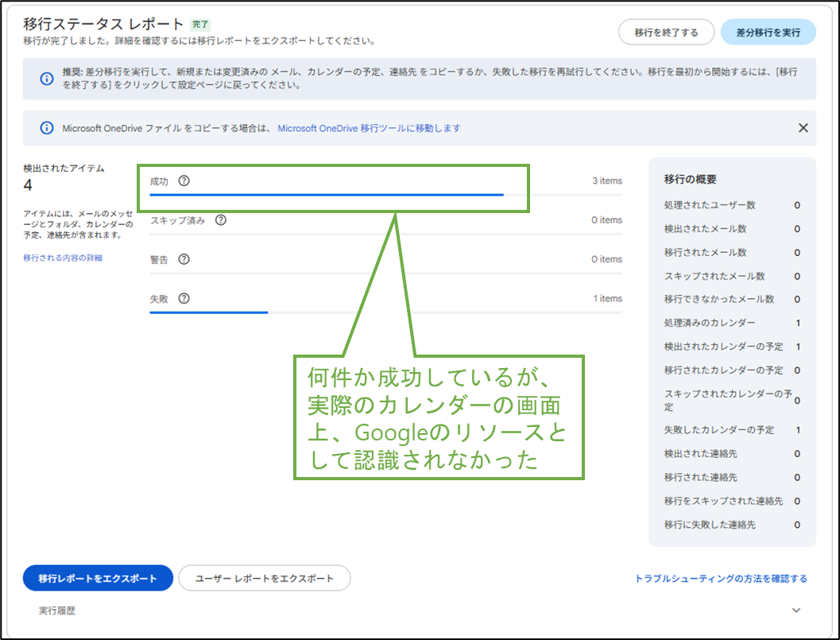Click the 失敗 label
The image size is (840, 640).
pos(159,299)
